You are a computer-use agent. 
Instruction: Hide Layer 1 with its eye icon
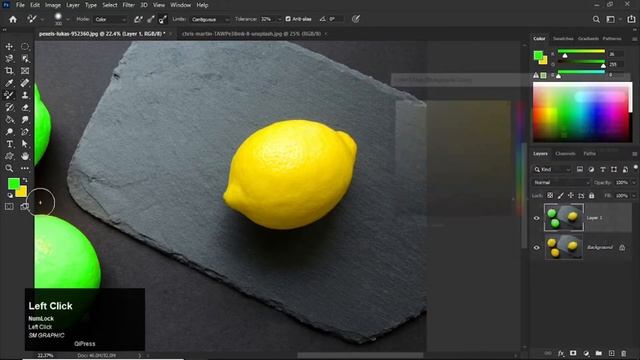coord(536,218)
